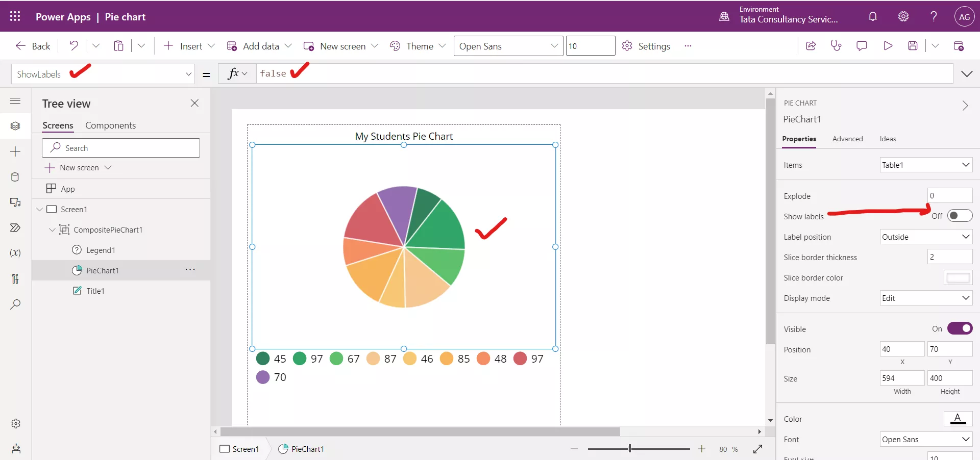980x460 pixels.
Task: Toggle Show labels off switch
Action: point(959,216)
